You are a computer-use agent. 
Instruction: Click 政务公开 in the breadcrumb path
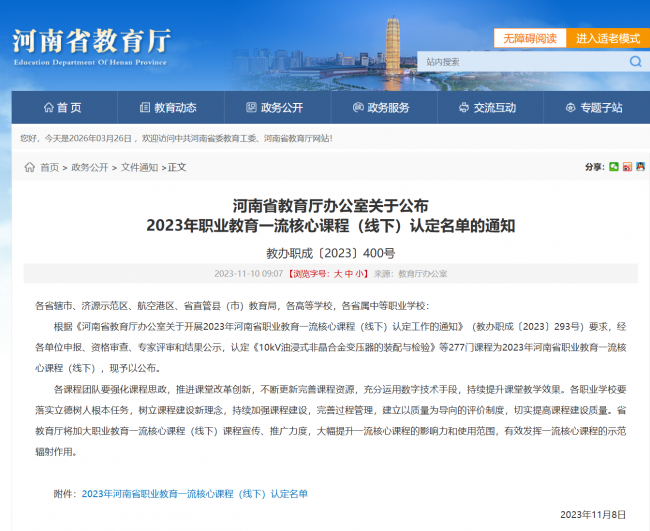[89, 168]
